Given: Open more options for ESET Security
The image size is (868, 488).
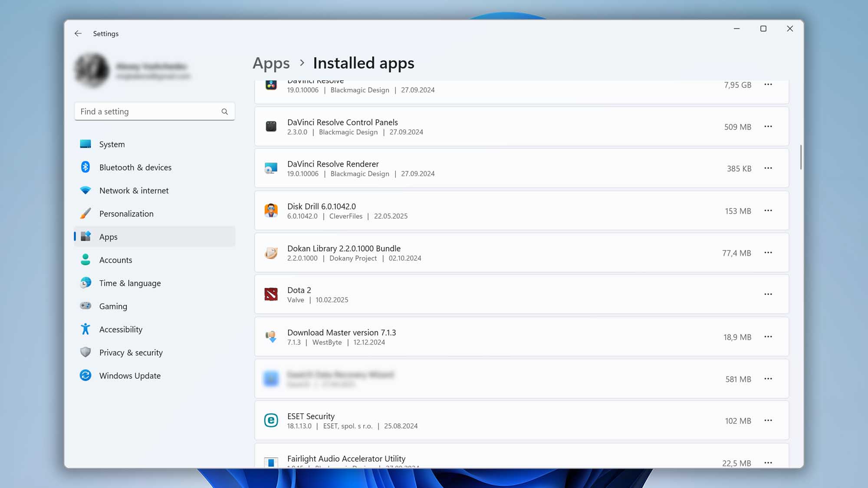Looking at the screenshot, I should (768, 420).
